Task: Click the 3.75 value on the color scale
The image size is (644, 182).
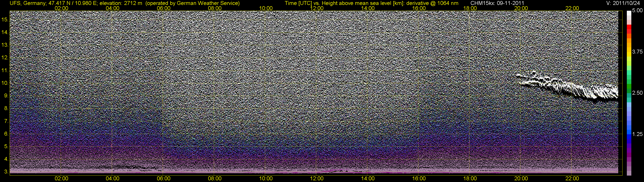Action: [637, 52]
